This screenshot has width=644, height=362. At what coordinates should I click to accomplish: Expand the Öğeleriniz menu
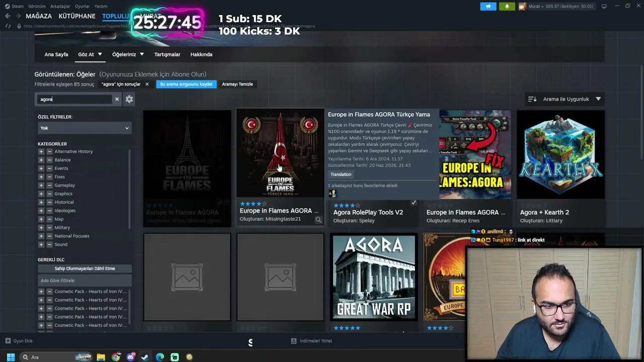(128, 54)
